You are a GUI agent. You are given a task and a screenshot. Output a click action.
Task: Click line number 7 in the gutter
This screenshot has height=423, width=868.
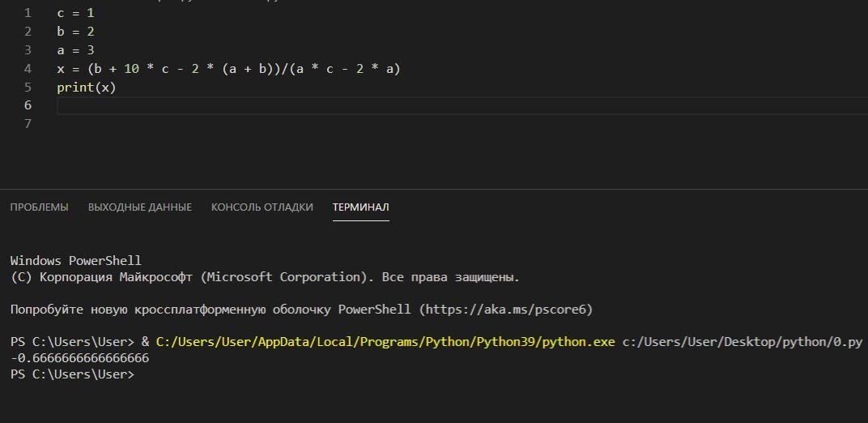(28, 124)
